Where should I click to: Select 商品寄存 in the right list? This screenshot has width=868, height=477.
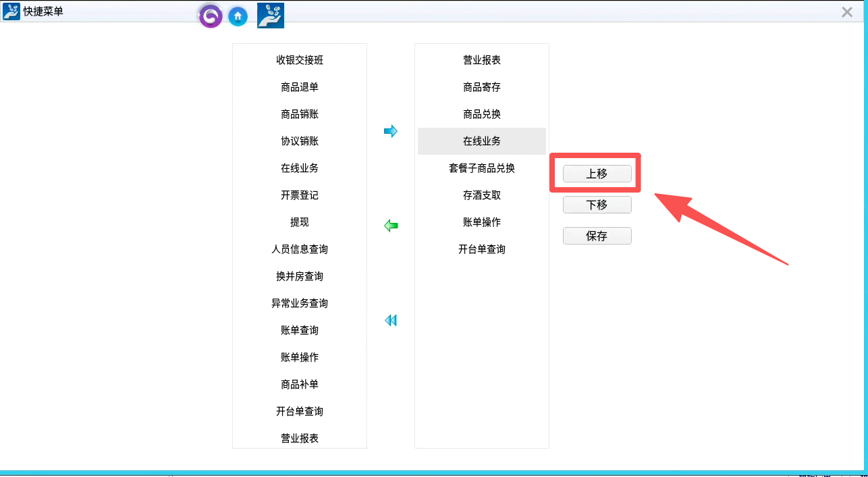point(481,87)
